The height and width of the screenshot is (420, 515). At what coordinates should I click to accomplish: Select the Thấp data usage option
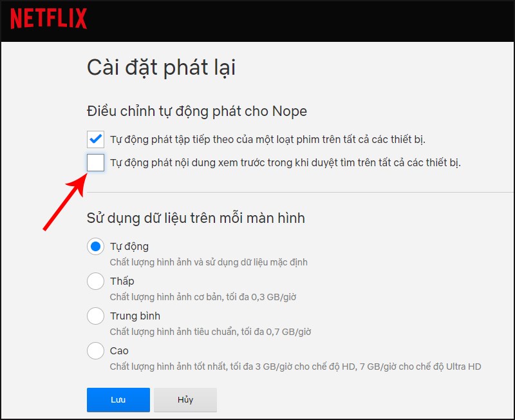tap(95, 282)
